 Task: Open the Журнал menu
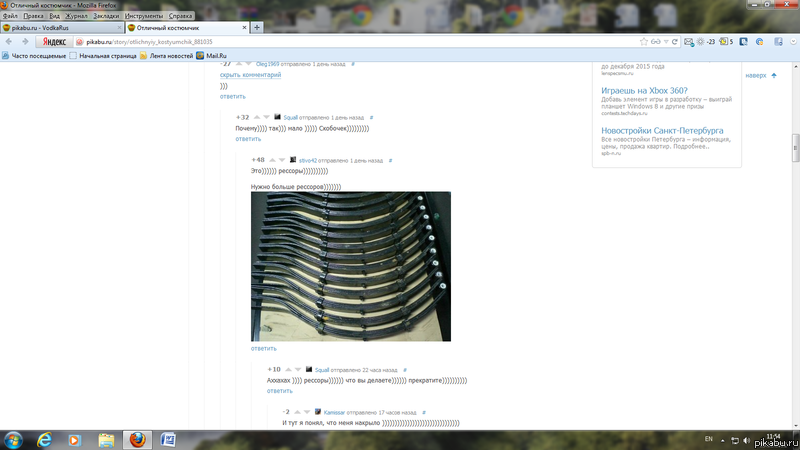[76, 16]
